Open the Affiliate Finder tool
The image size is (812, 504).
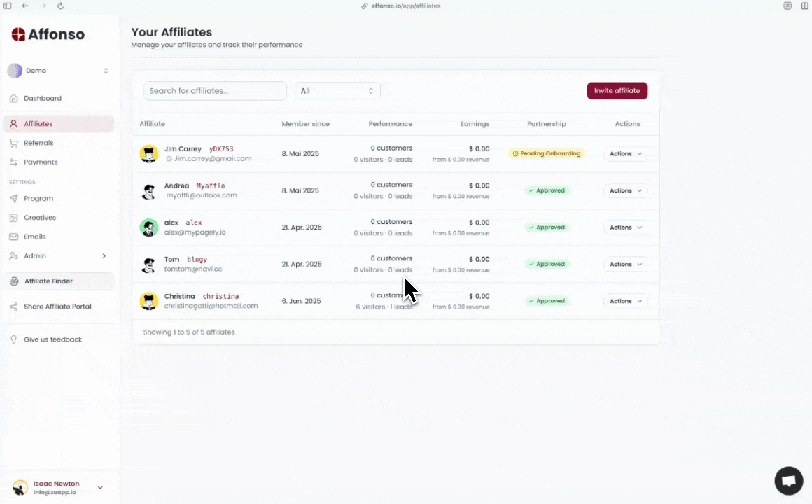click(x=48, y=281)
